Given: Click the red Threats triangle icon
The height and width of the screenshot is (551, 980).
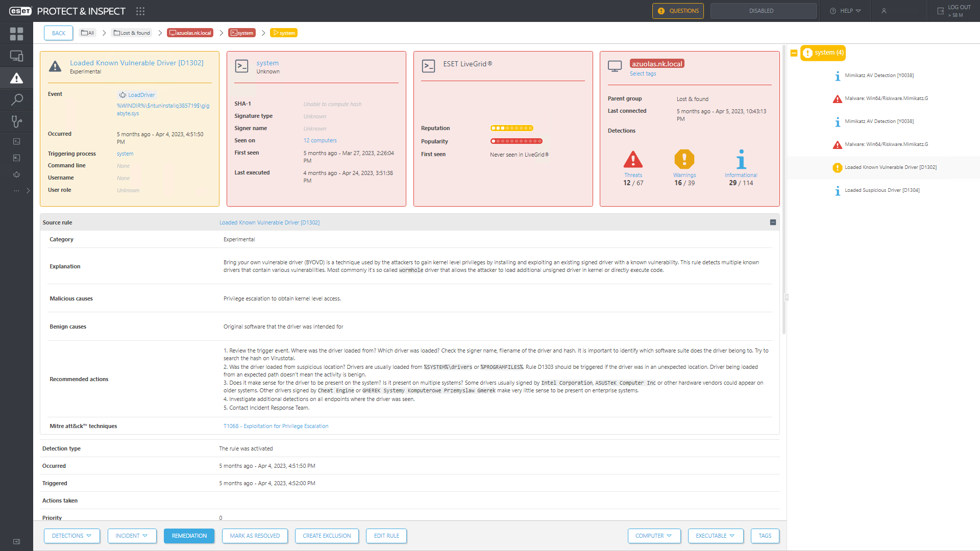Looking at the screenshot, I should pos(633,160).
